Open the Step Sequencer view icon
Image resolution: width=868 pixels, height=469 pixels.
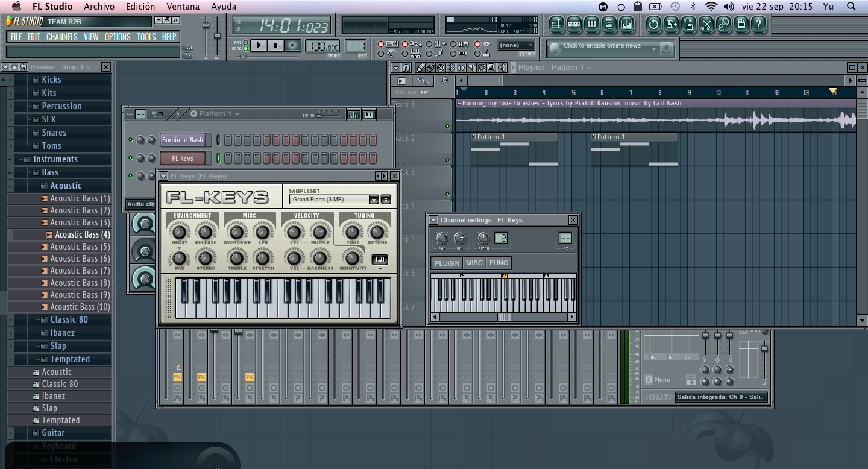pyautogui.click(x=574, y=24)
